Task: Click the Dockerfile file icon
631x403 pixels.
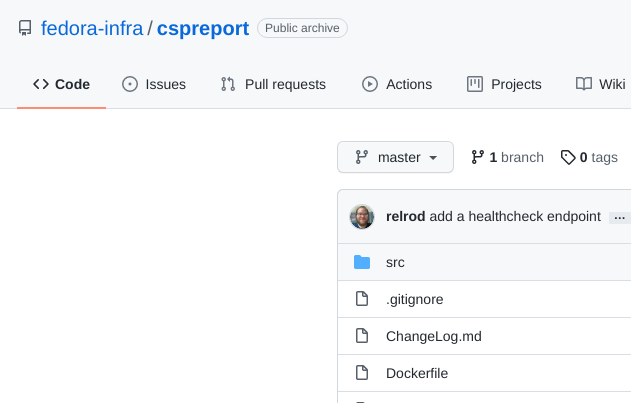Action: [x=362, y=373]
